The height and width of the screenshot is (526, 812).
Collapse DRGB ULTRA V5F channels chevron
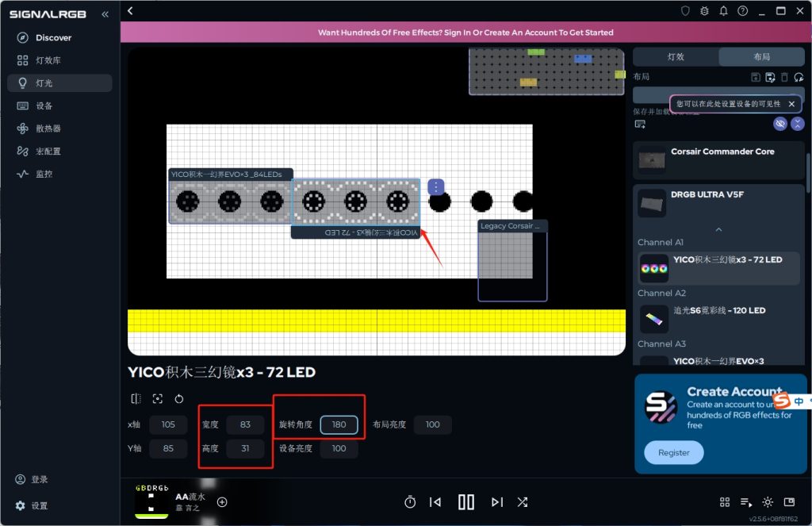pyautogui.click(x=718, y=229)
